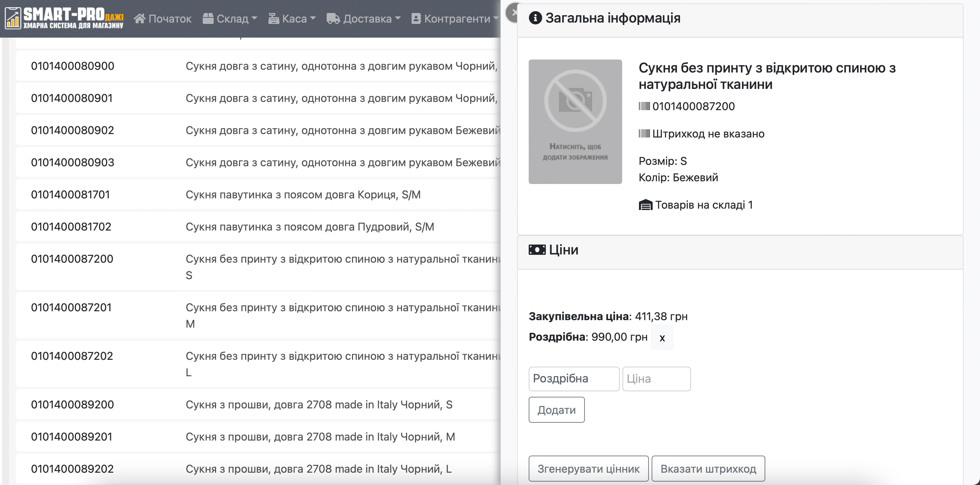Click the box icon beside Склад
Image resolution: width=980 pixels, height=485 pixels.
coord(208,18)
